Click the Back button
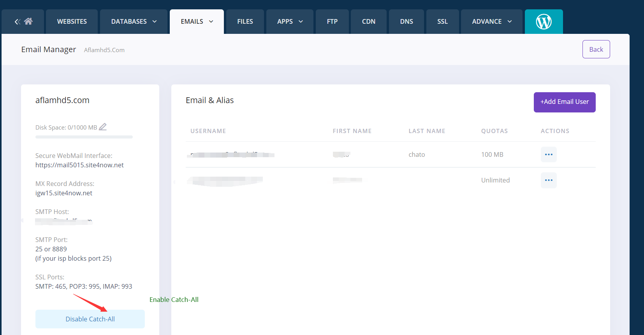This screenshot has height=335, width=644. (596, 49)
